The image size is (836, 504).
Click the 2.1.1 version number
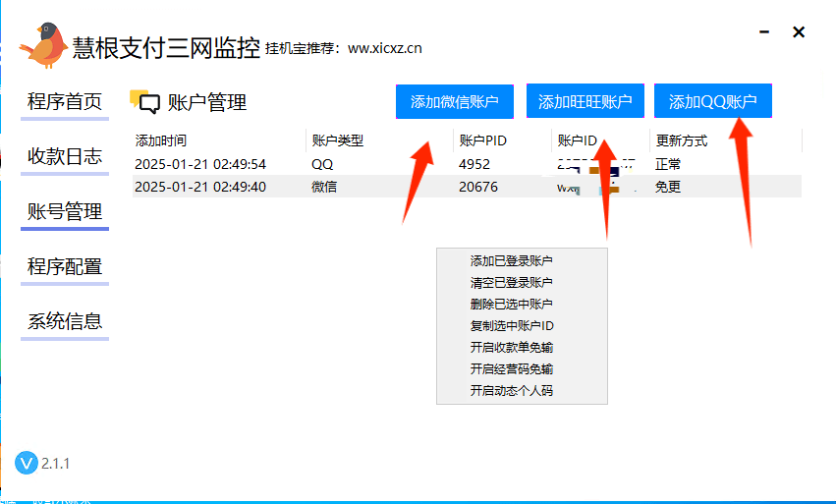pyautogui.click(x=55, y=464)
